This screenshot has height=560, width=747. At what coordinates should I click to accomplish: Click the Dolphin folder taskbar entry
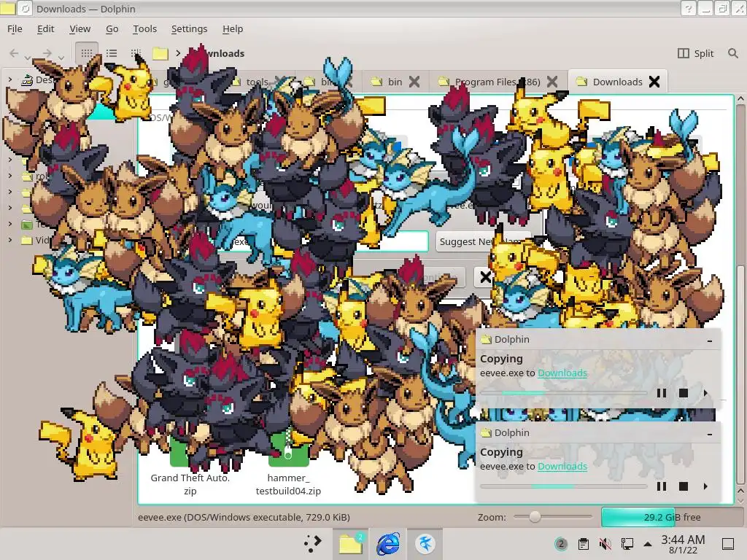click(x=351, y=543)
